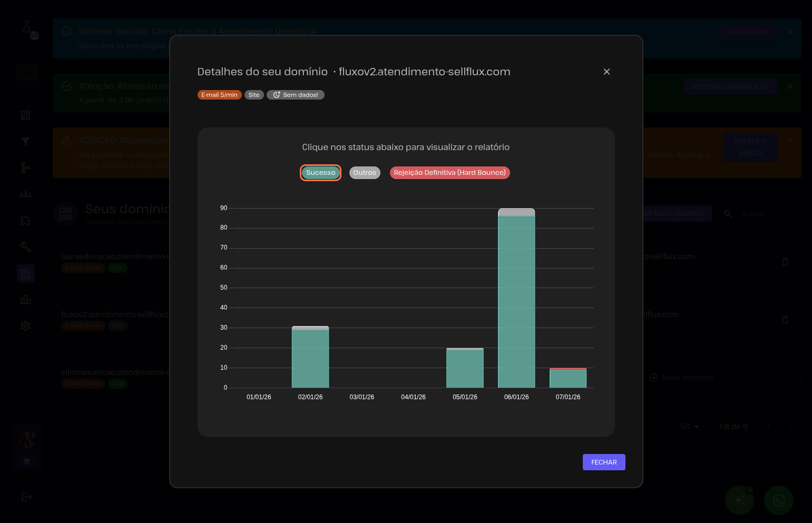Toggle the Outros status chip
This screenshot has width=812, height=523.
[x=365, y=173]
